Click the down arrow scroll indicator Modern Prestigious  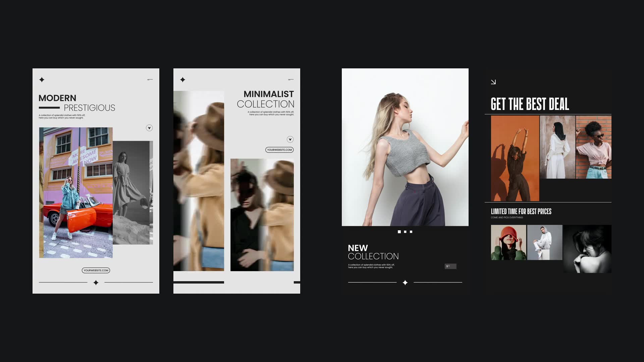[x=149, y=128]
